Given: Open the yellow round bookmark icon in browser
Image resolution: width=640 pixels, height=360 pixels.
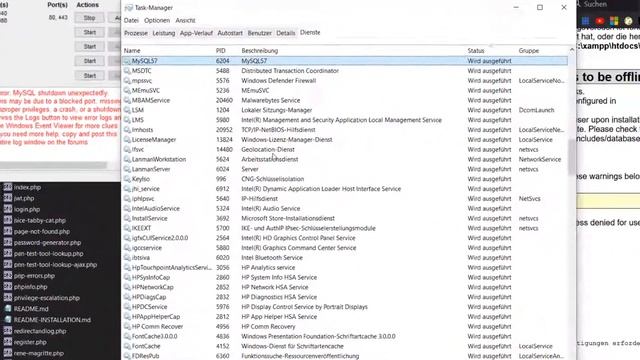Looking at the screenshot, I should (628, 21).
